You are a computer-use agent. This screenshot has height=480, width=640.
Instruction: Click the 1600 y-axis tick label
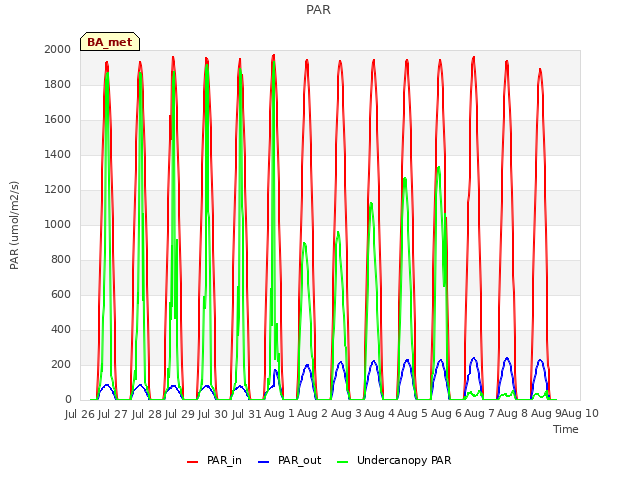pos(58,120)
